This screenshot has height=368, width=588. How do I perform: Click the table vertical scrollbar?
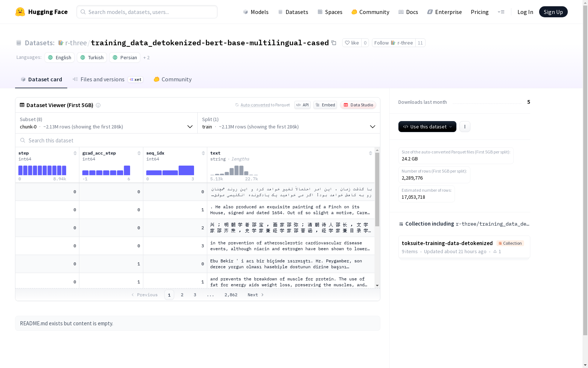377,190
